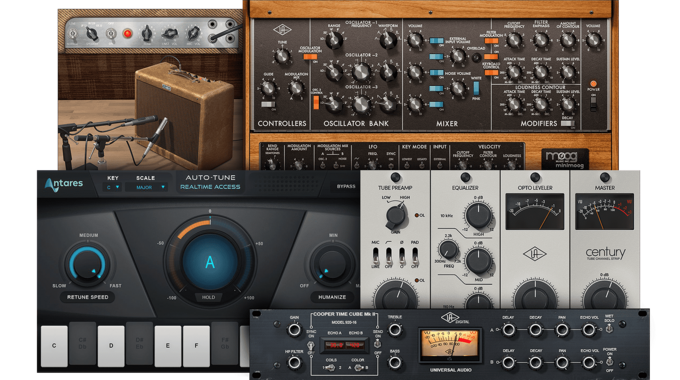
Task: Flip the Pad switch on Tube Preamp
Action: (x=415, y=256)
